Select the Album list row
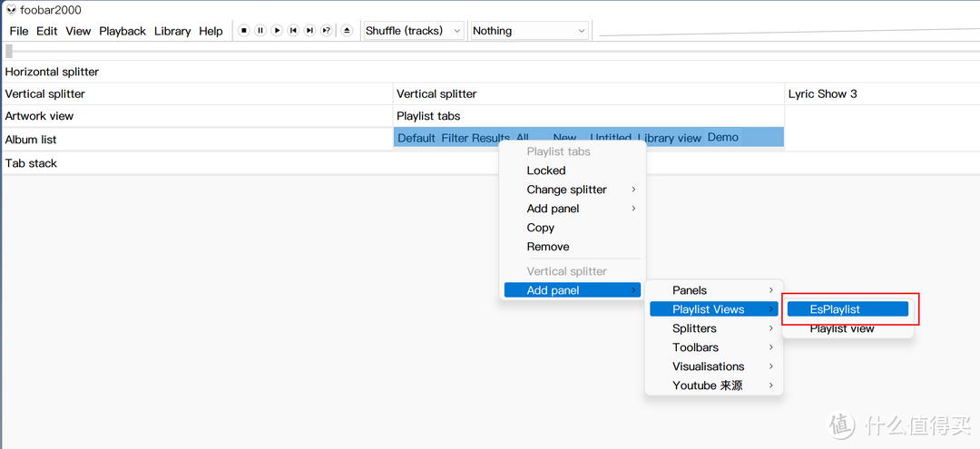Viewport: 980px width, 449px height. point(197,140)
